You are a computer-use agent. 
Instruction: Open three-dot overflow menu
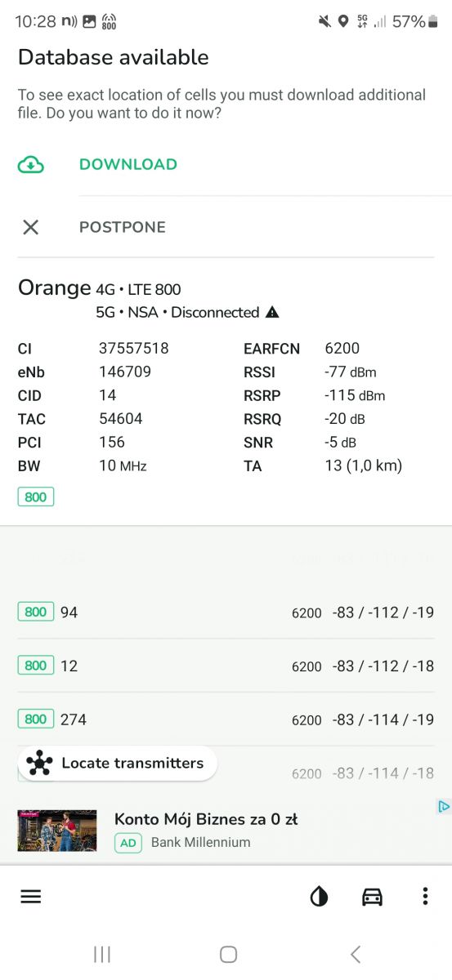click(425, 897)
